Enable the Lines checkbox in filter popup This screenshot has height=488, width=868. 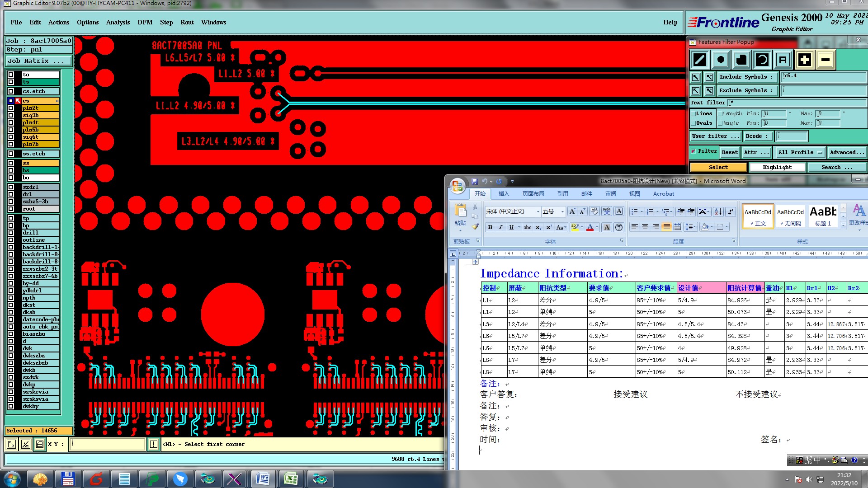(x=693, y=114)
